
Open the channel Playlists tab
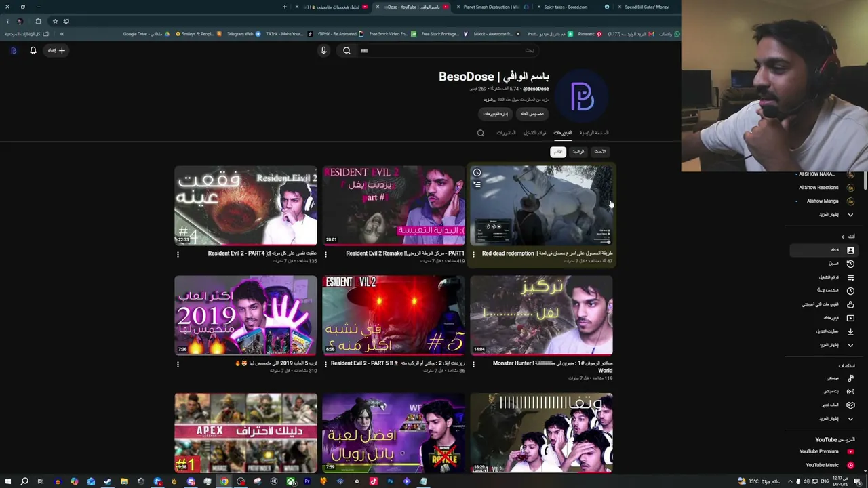pos(535,133)
